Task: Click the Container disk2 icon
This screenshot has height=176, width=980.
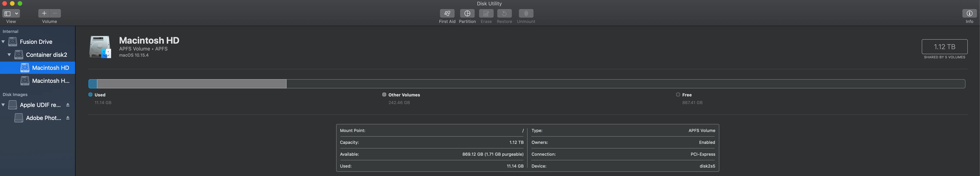Action: [19, 55]
